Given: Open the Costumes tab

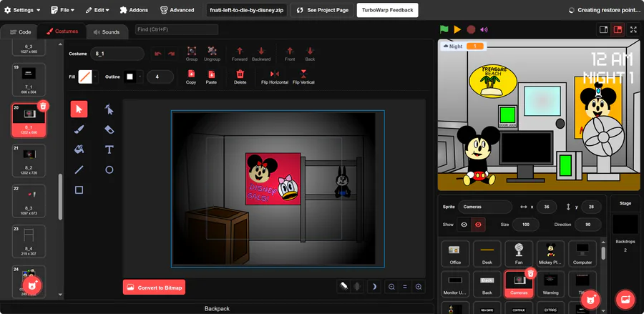Looking at the screenshot, I should (x=62, y=31).
